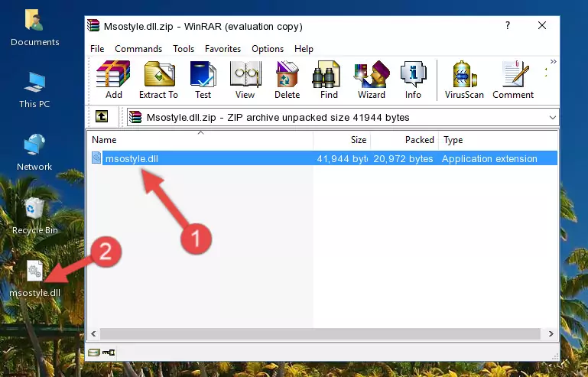This screenshot has height=377, width=588.
Task: Click the archive path field
Action: (x=343, y=118)
